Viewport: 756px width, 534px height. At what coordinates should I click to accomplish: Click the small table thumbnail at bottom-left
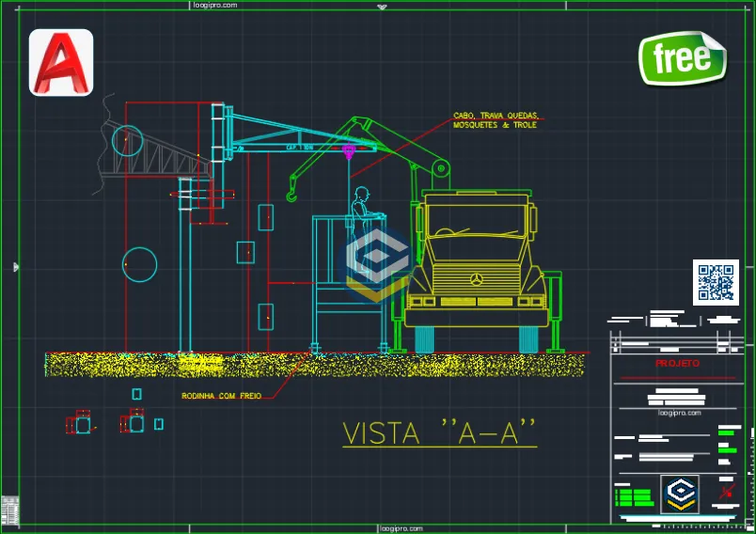10,509
